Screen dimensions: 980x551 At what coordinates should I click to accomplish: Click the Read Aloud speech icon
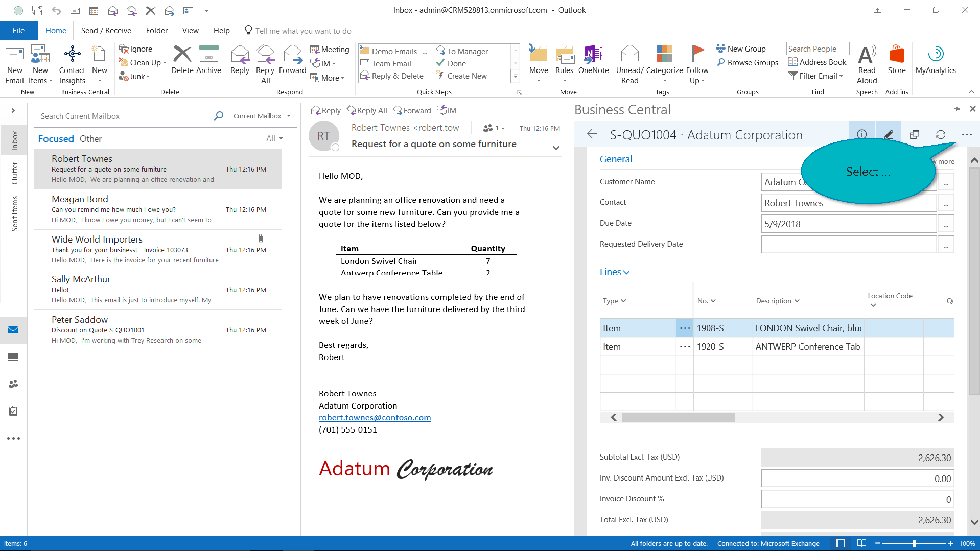[867, 54]
